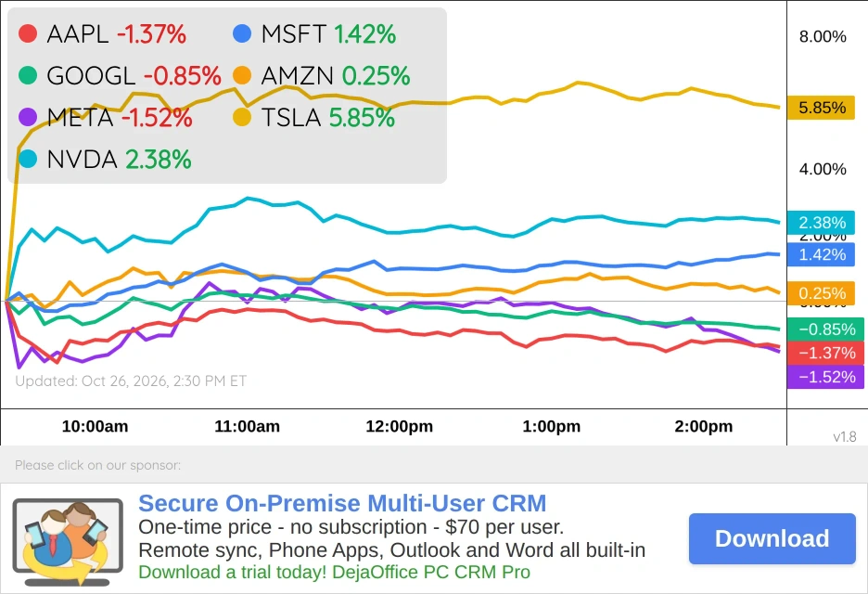
Task: Click the cyan NVDA legend dot
Action: 28,159
